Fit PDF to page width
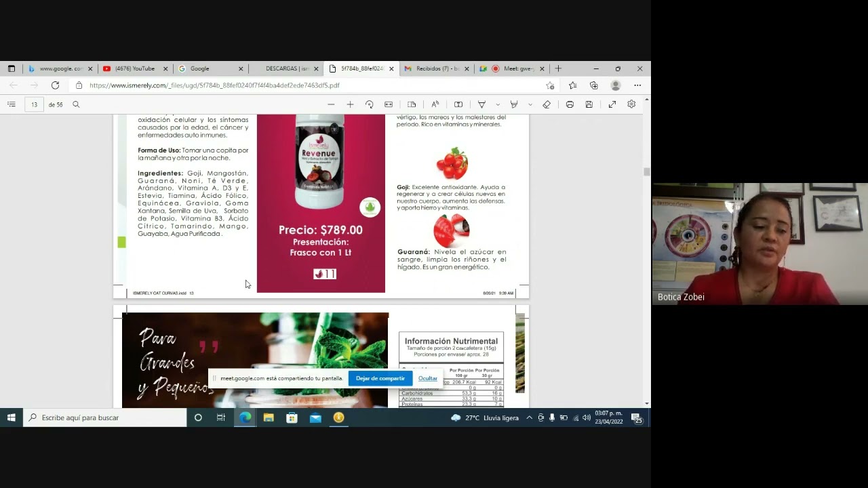The image size is (868, 488). click(x=389, y=104)
